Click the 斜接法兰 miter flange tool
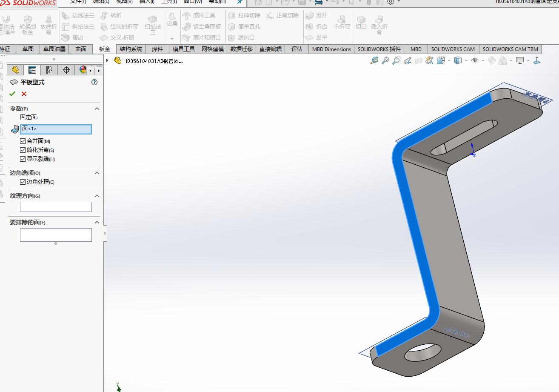The height and width of the screenshot is (392, 559). point(77,26)
